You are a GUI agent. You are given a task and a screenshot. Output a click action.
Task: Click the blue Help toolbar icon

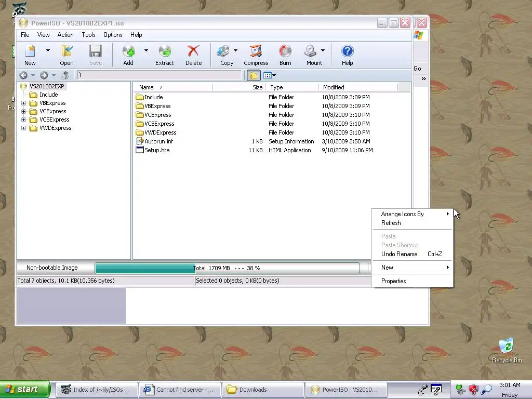[x=348, y=51]
